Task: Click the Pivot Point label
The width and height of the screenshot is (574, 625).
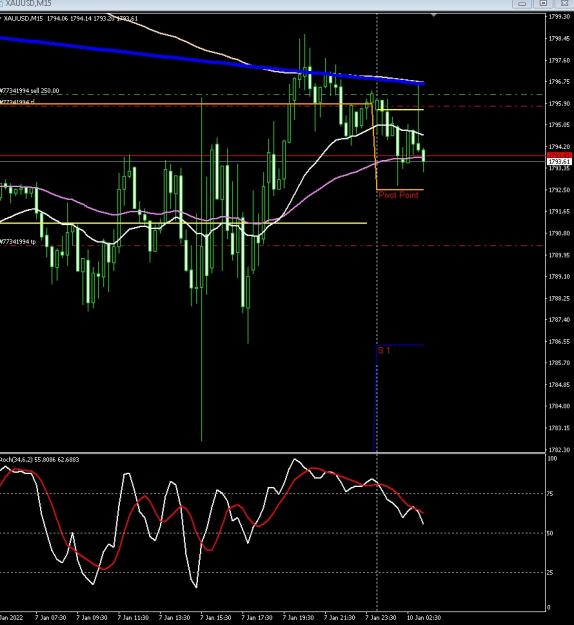Action: coord(398,195)
